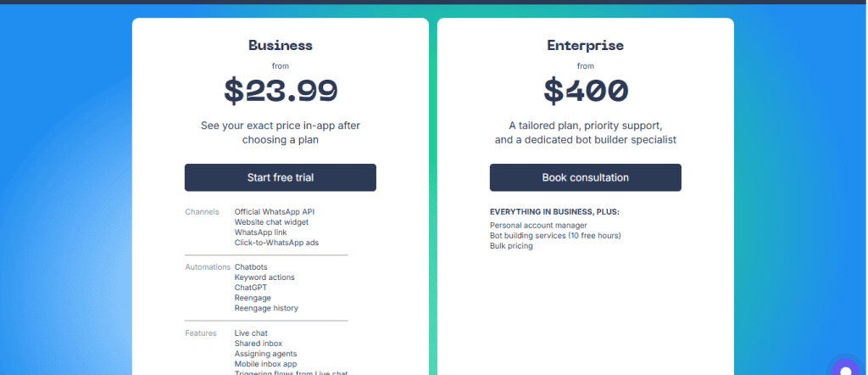The height and width of the screenshot is (375, 868).
Task: Click the Keyword actions item
Action: 264,277
